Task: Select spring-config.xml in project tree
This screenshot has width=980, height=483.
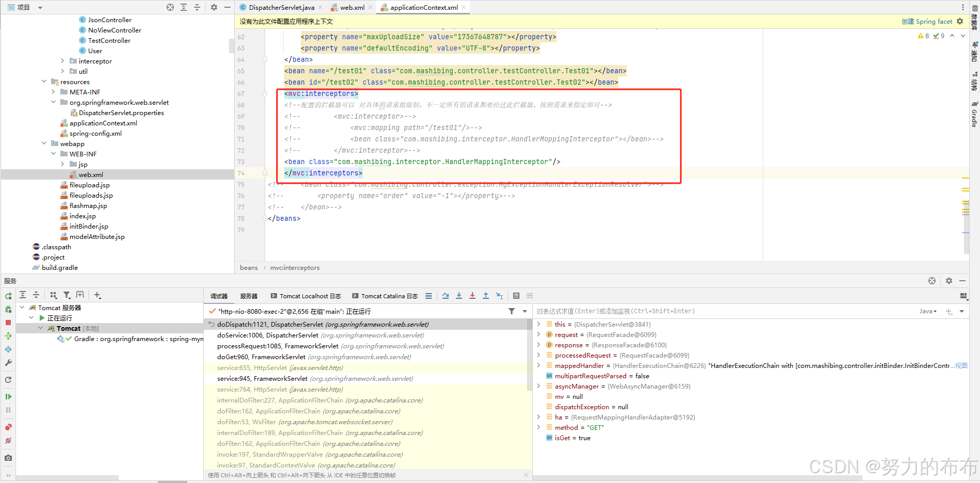Action: (x=95, y=133)
